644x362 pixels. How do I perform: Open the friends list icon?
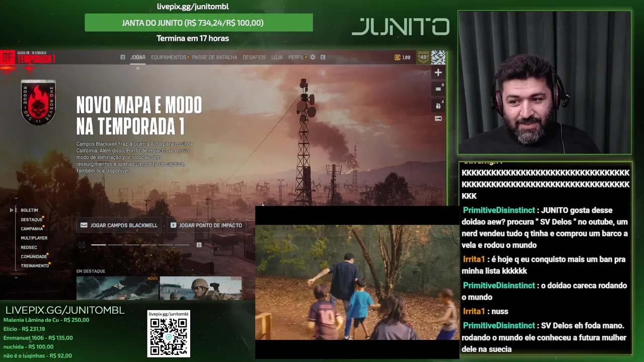click(438, 106)
